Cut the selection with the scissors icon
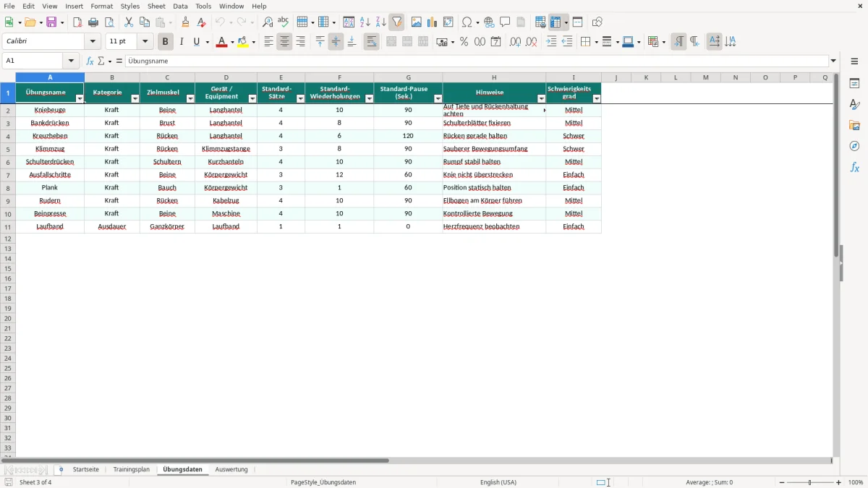The height and width of the screenshot is (488, 868). coord(129,22)
